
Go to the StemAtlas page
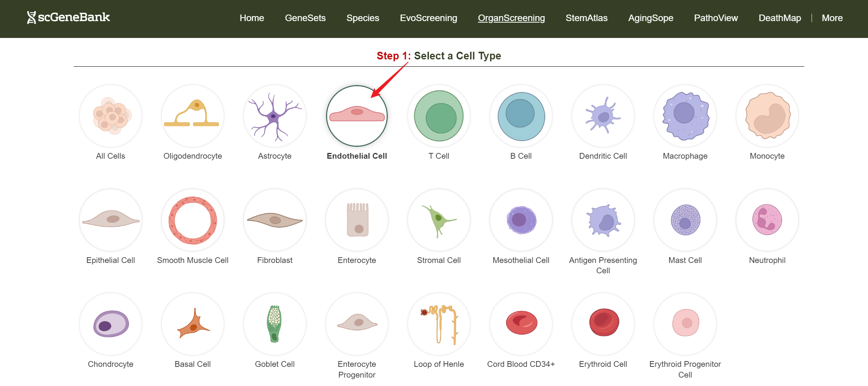coord(586,18)
